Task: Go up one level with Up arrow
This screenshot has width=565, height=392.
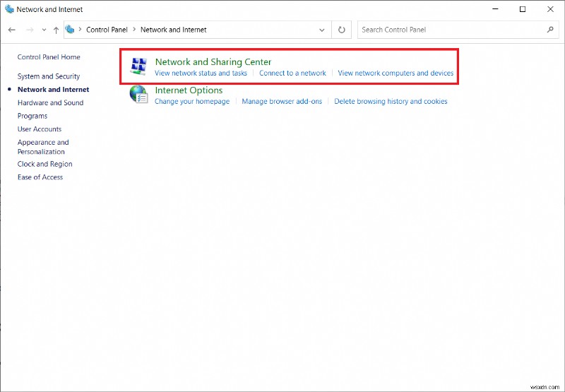Action: [x=56, y=30]
